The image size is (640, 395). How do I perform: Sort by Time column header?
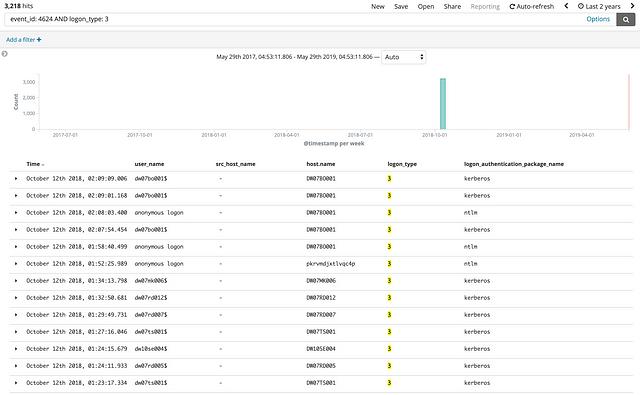[35, 164]
